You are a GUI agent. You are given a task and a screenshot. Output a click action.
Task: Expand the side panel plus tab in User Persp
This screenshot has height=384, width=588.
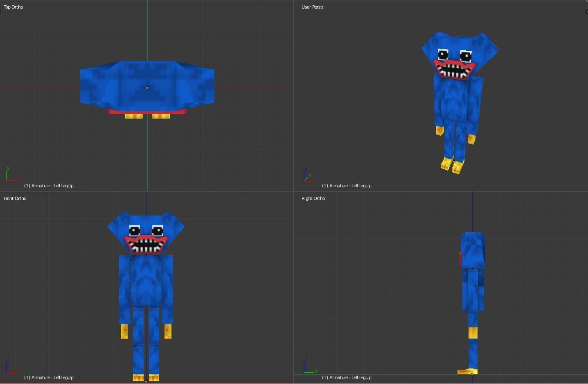click(586, 11)
